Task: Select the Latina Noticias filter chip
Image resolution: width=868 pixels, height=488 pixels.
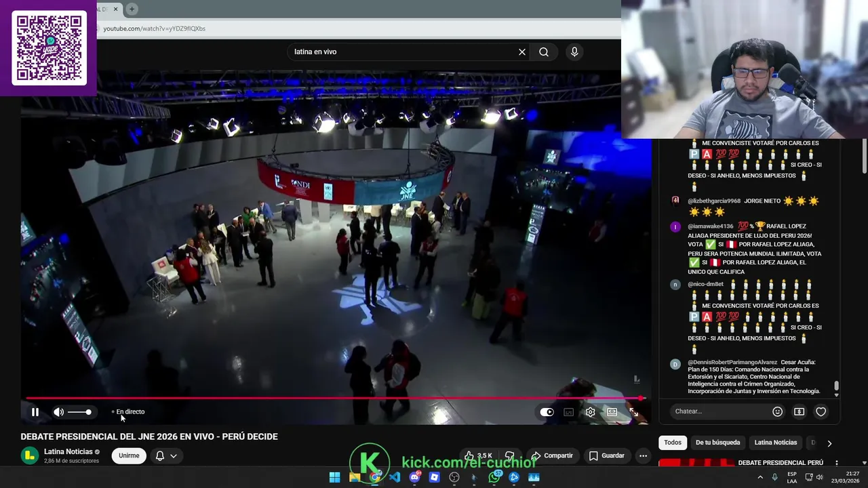Action: click(x=776, y=443)
